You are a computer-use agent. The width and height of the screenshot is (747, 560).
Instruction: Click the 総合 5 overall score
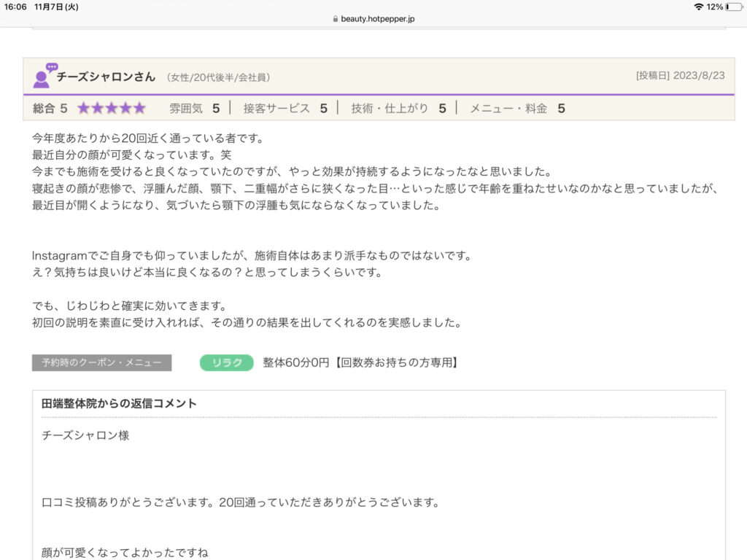point(50,109)
